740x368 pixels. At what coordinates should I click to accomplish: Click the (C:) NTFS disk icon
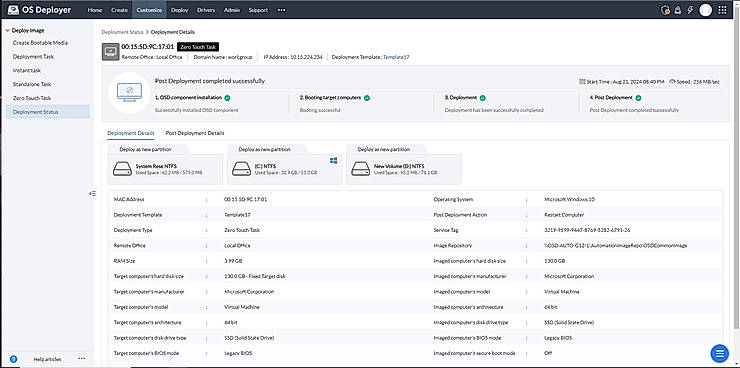click(x=242, y=169)
